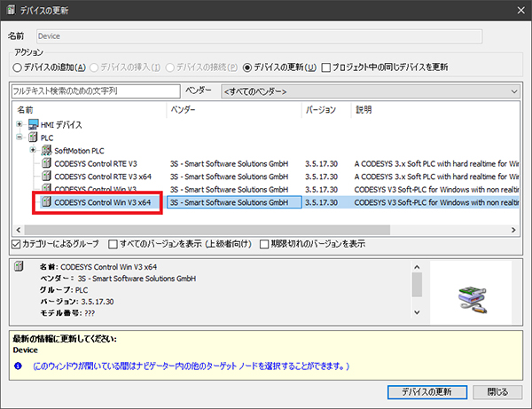Click vendor cell of CODESYS Control RTE V3
Viewport: 532px width, 409px height.
230,164
